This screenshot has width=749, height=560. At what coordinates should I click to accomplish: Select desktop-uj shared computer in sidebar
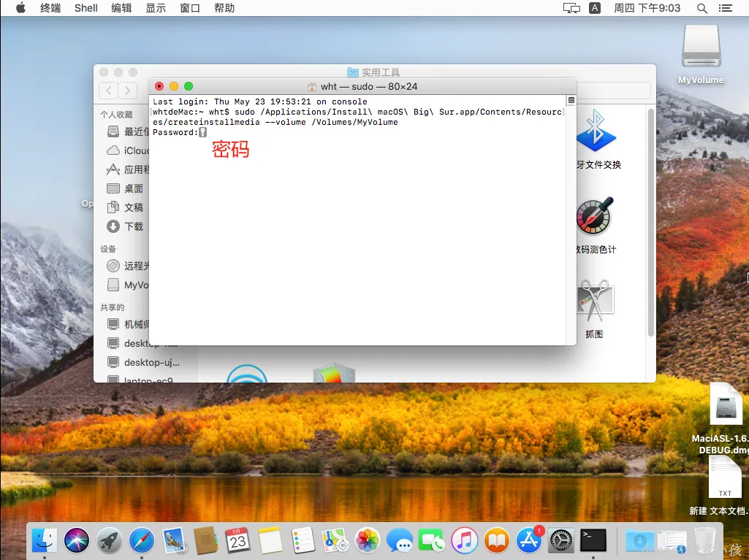click(x=143, y=362)
